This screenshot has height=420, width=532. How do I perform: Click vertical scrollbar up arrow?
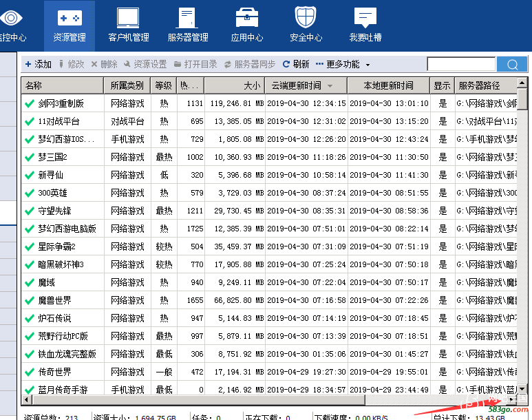522,83
